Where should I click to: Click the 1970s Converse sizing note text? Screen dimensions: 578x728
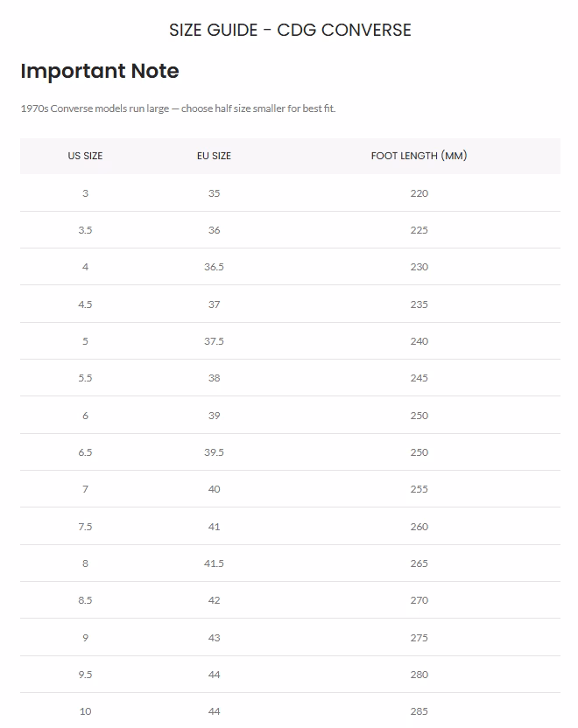coord(178,108)
